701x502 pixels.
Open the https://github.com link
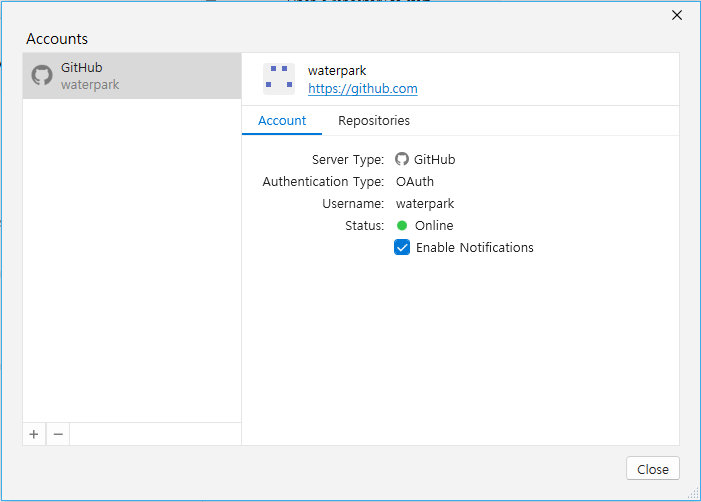[363, 89]
